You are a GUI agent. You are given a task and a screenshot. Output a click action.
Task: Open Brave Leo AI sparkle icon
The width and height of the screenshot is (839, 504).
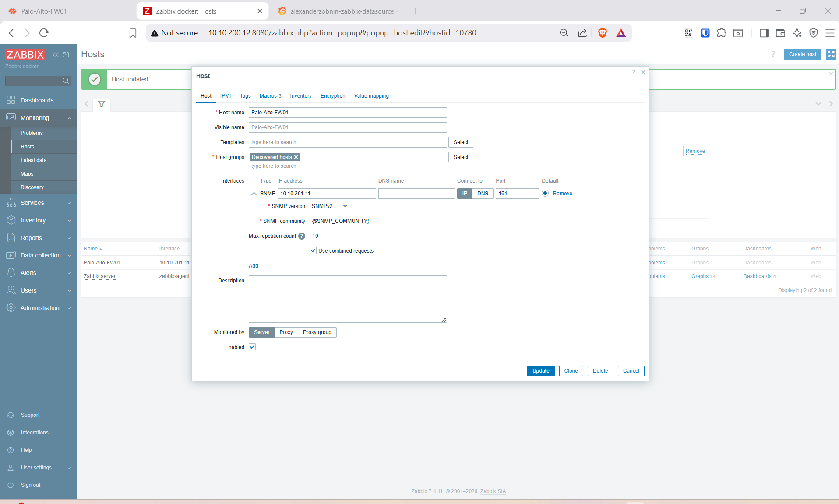pyautogui.click(x=797, y=33)
